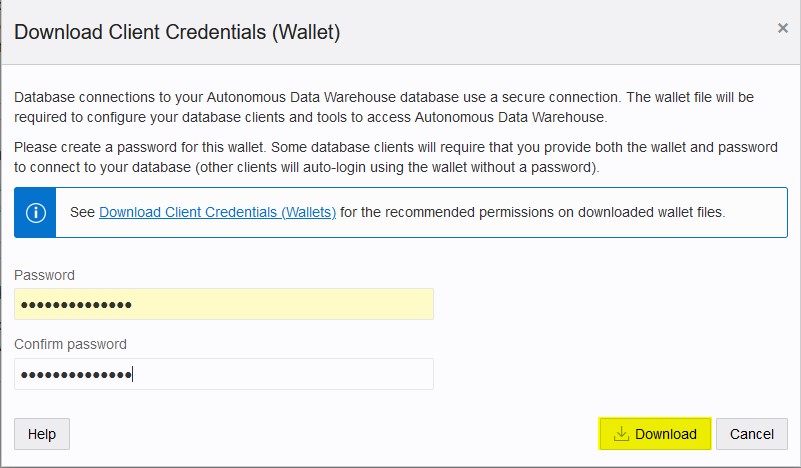Viewport: 801px width, 468px height.
Task: Click the masked dots in the Password field
Action: 76,305
